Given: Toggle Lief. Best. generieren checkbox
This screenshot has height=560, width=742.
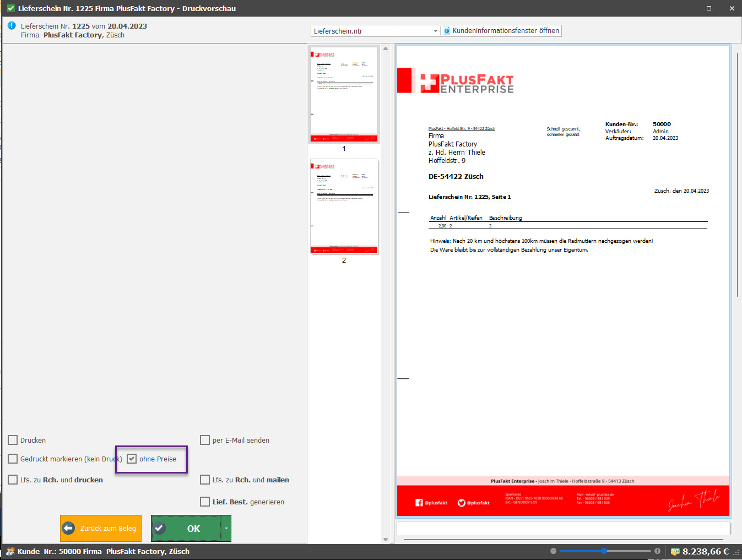Looking at the screenshot, I should 205,502.
